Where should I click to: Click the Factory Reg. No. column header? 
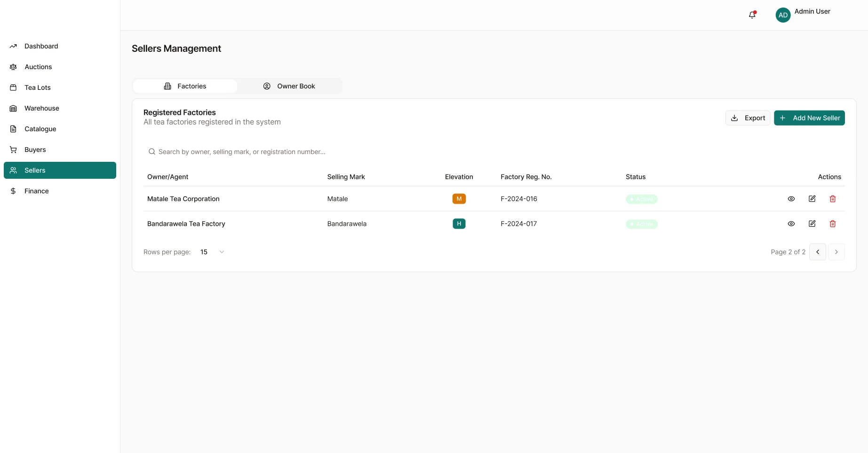point(526,177)
